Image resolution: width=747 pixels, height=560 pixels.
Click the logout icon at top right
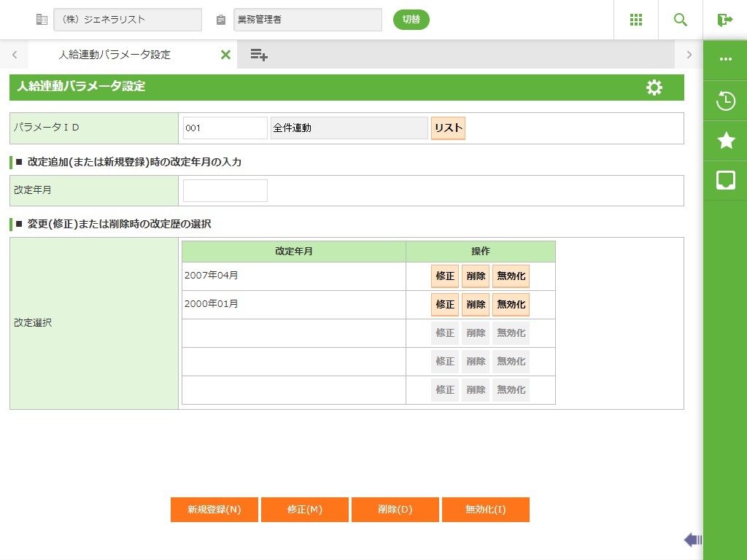[724, 20]
